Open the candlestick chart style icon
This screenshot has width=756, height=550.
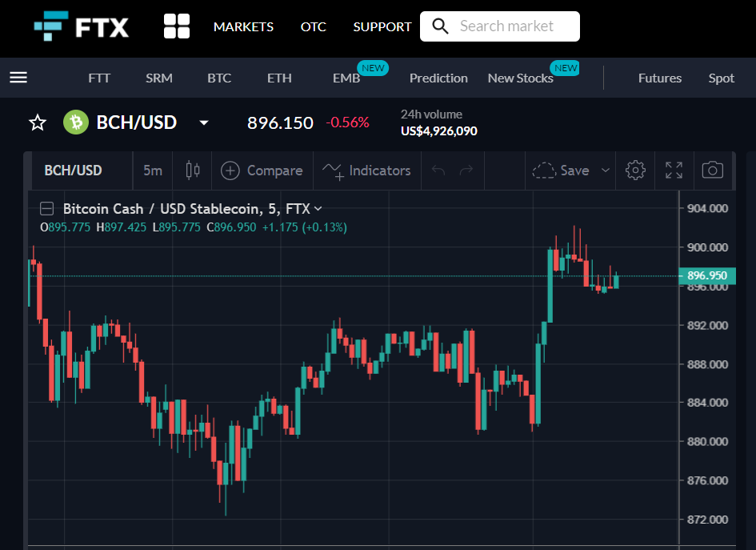coord(192,171)
